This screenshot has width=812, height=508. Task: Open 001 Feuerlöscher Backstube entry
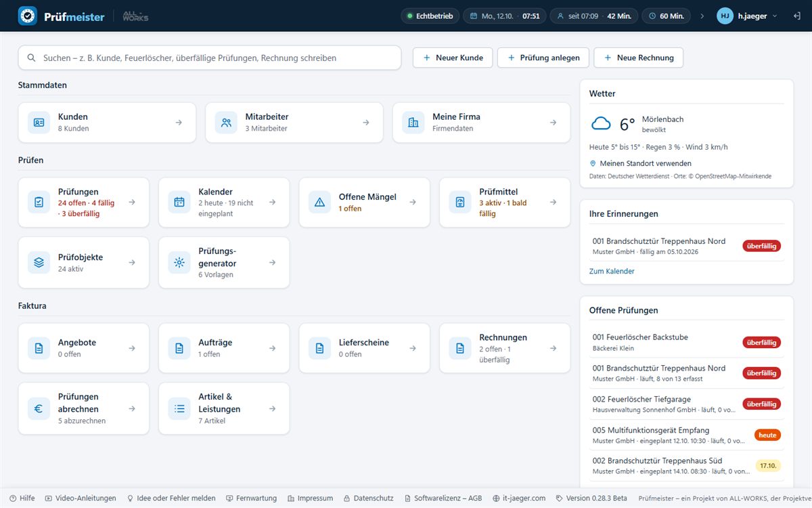tap(686, 342)
